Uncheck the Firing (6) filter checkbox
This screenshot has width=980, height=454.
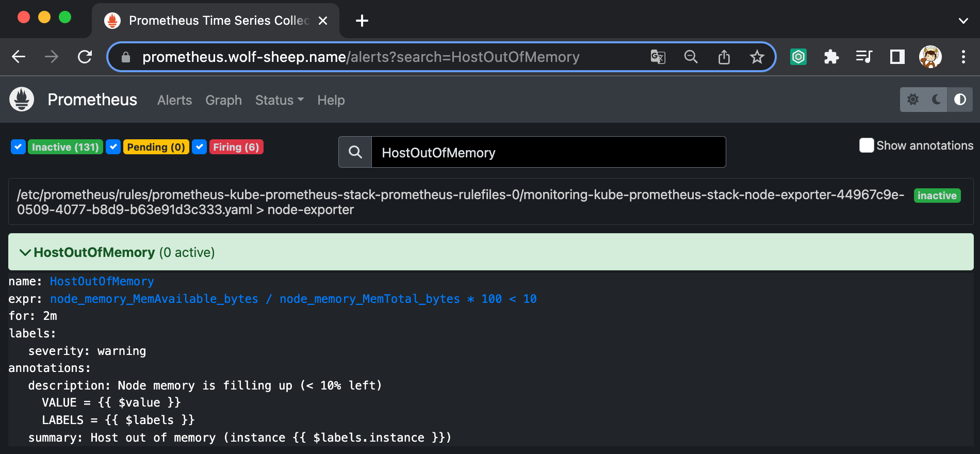pyautogui.click(x=200, y=147)
